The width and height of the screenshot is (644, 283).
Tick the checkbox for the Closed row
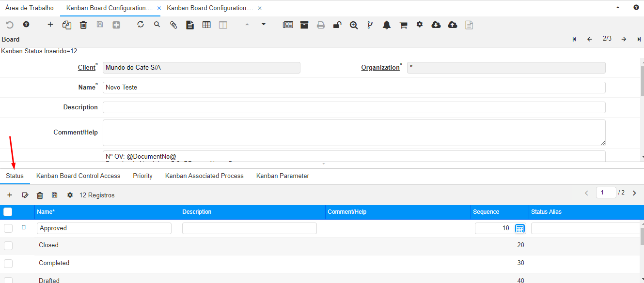[8, 246]
